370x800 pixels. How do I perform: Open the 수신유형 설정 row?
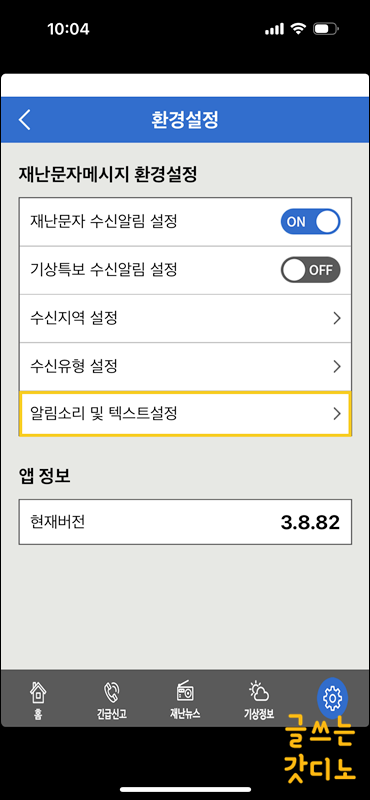pyautogui.click(x=185, y=366)
